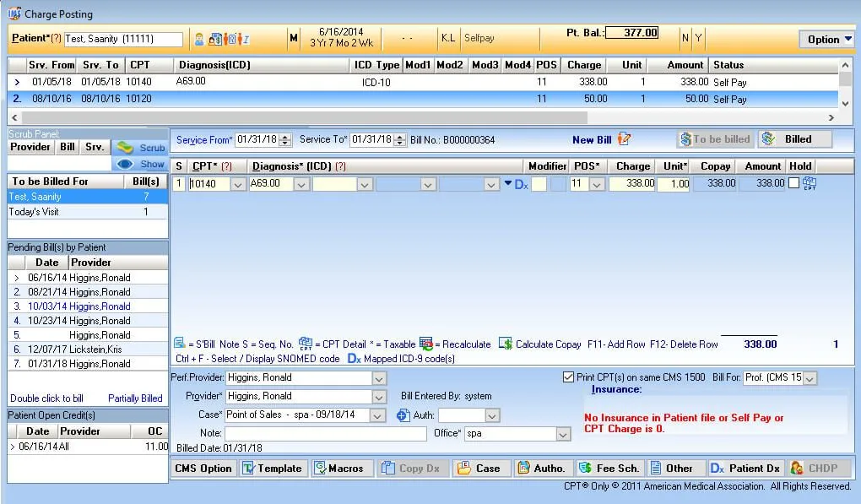Image resolution: width=861 pixels, height=504 pixels.
Task: Click the Mapped ICD-9 Dx icon
Action: (x=355, y=359)
